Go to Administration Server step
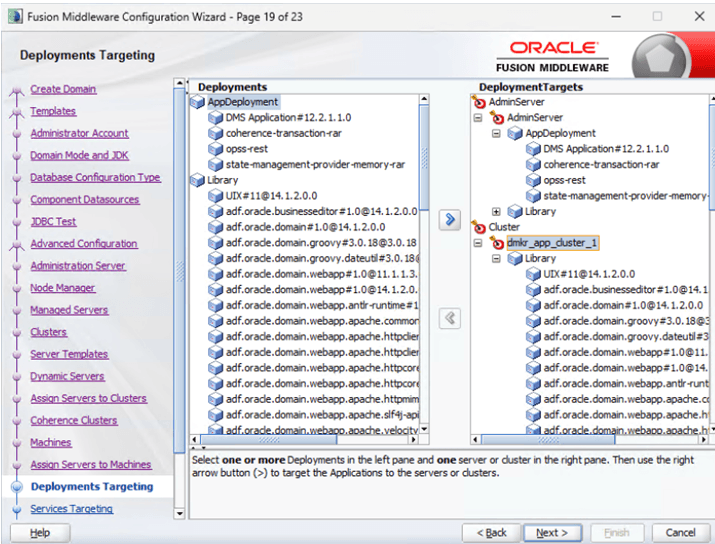The image size is (715, 544). (78, 266)
